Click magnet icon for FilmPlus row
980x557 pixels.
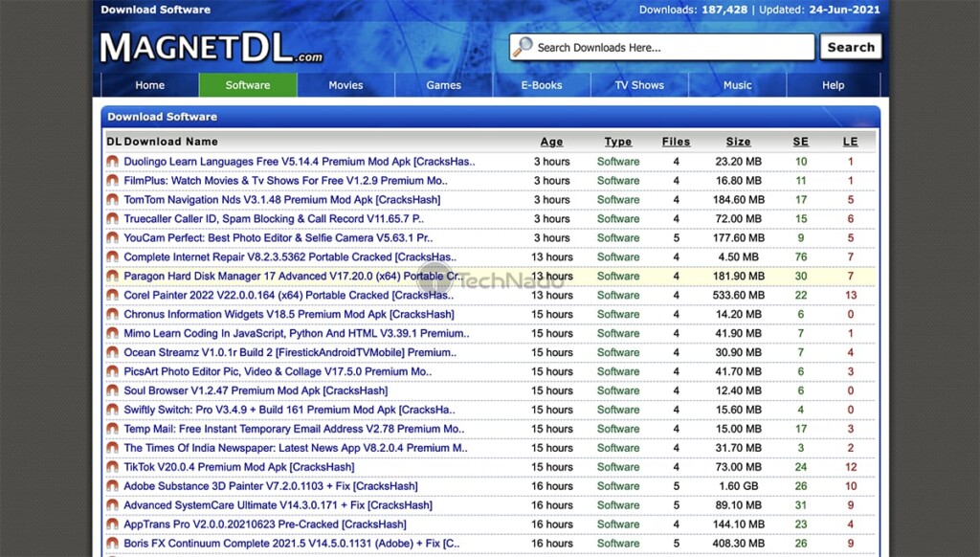113,181
